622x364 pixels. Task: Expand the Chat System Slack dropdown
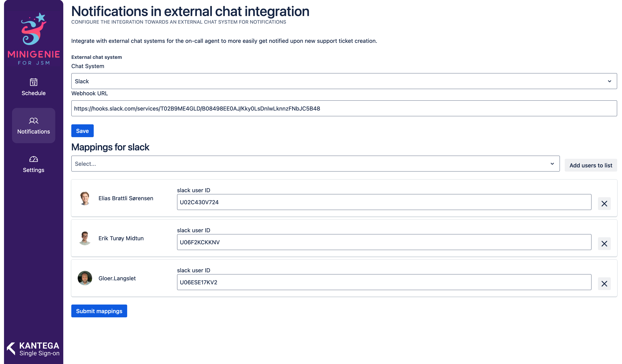tap(344, 81)
